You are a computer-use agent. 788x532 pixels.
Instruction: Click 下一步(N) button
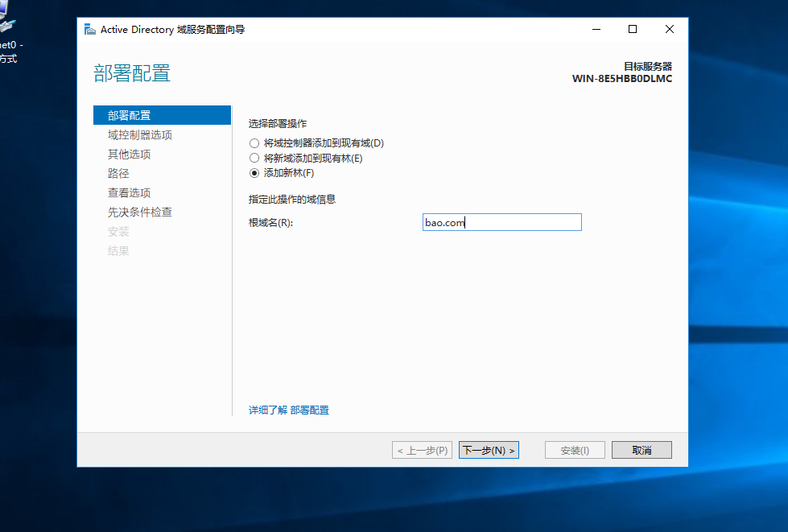click(x=489, y=450)
